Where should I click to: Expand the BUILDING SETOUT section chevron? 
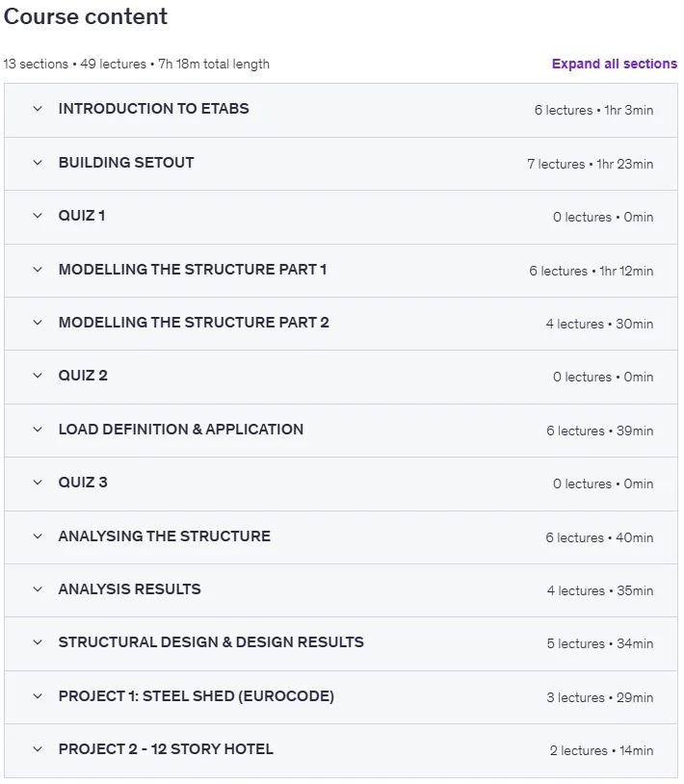pyautogui.click(x=38, y=163)
